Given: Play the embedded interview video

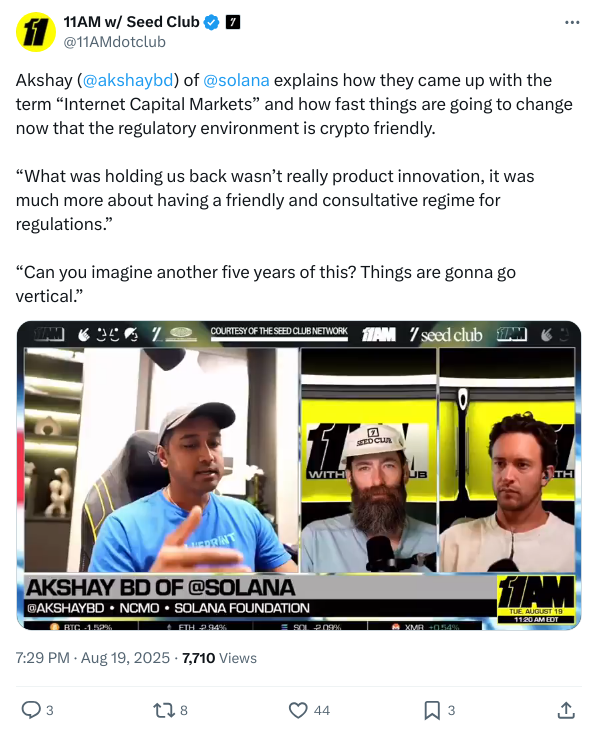Looking at the screenshot, I should tap(299, 475).
